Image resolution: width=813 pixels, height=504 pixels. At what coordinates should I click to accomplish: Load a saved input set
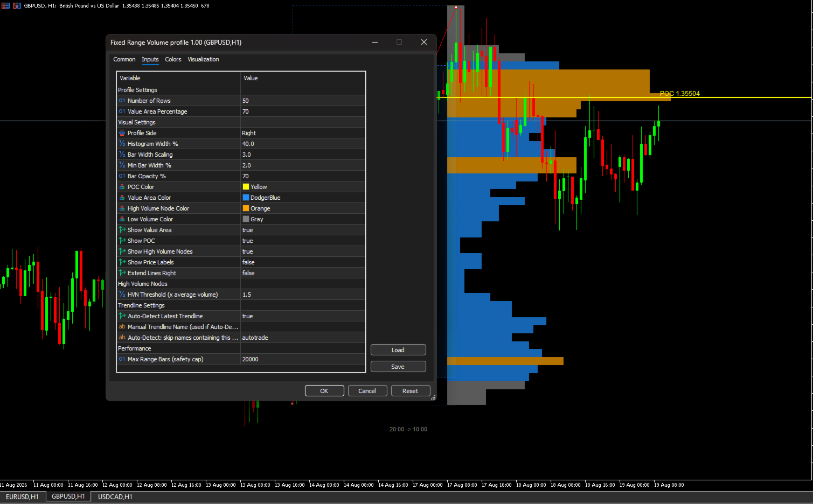coord(398,350)
